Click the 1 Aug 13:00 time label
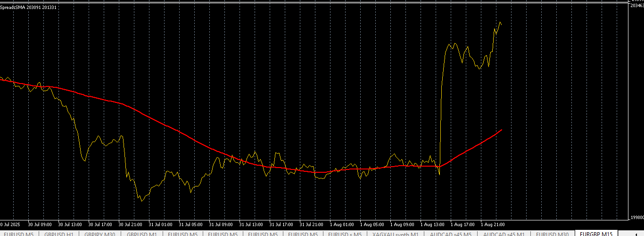 coord(432,224)
